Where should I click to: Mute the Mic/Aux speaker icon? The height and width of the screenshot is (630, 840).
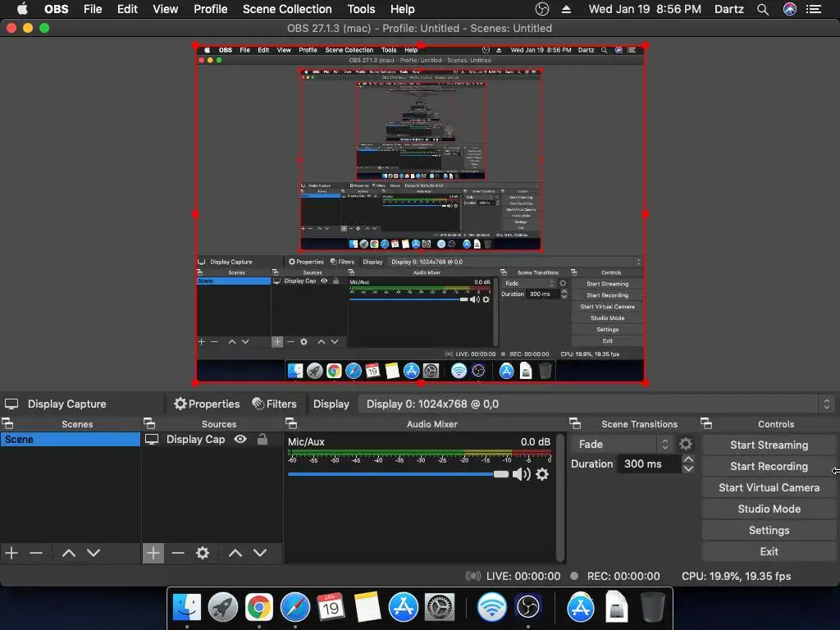click(521, 474)
